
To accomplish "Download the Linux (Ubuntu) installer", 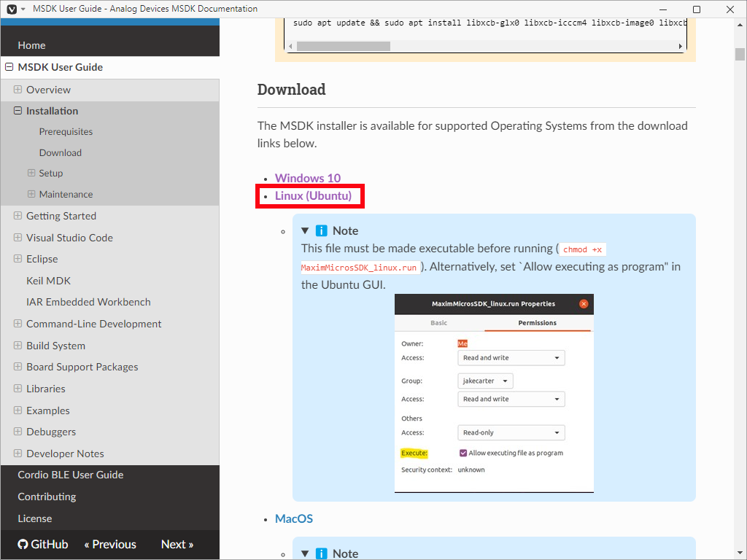I will tap(313, 195).
